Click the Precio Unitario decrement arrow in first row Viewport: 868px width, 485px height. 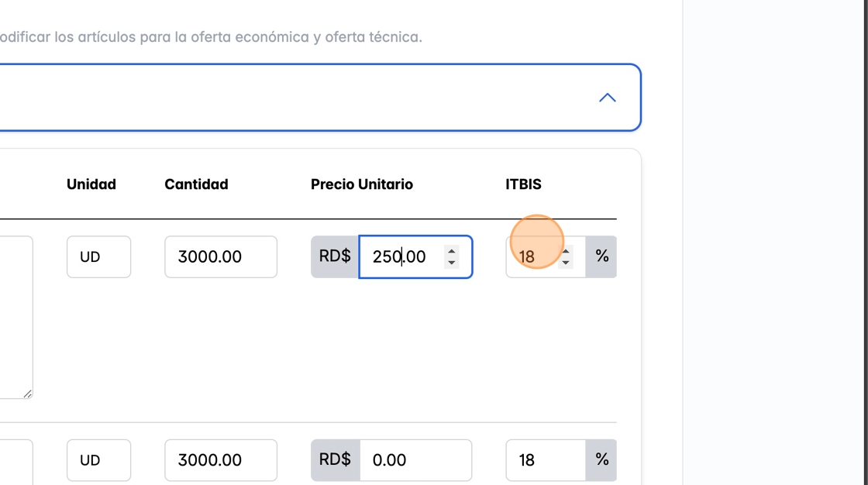point(452,263)
